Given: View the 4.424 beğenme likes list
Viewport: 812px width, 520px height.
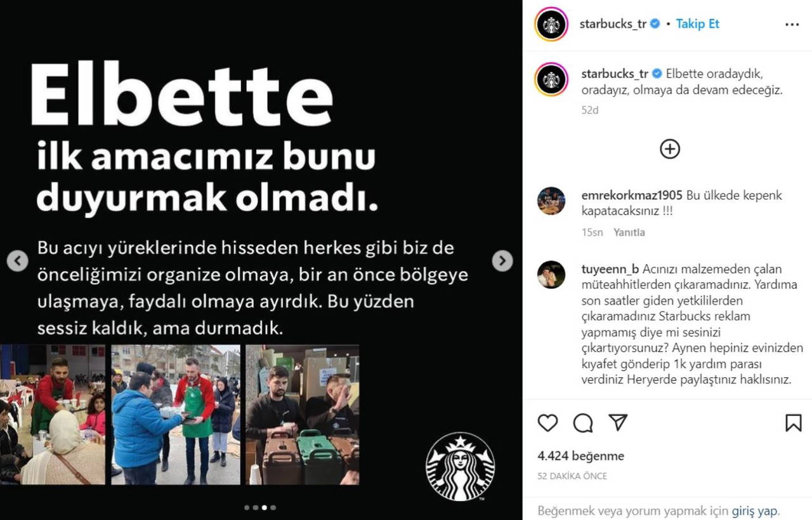Looking at the screenshot, I should [580, 456].
